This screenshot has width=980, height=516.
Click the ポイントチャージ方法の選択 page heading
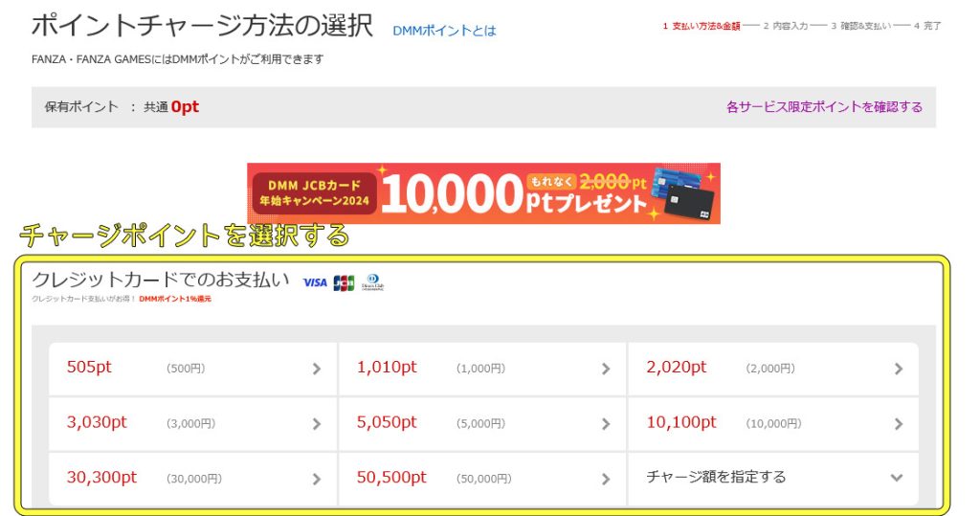[x=202, y=26]
